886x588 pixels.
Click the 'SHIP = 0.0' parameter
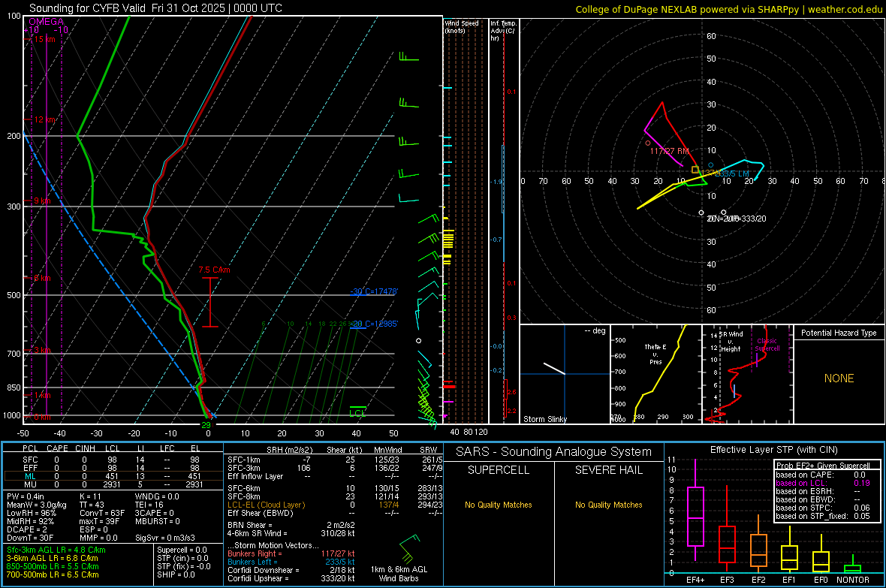[176, 574]
